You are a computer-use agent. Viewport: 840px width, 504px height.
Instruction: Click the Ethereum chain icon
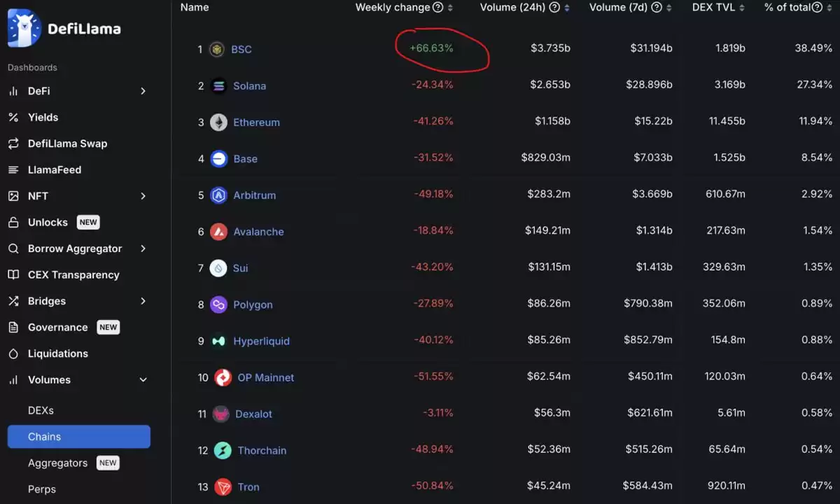coord(218,122)
